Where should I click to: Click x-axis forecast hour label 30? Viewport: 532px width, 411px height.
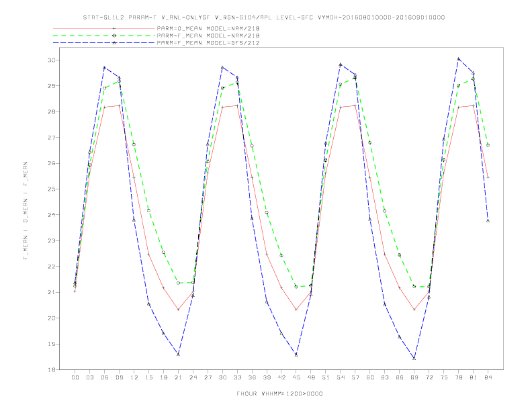pos(222,377)
